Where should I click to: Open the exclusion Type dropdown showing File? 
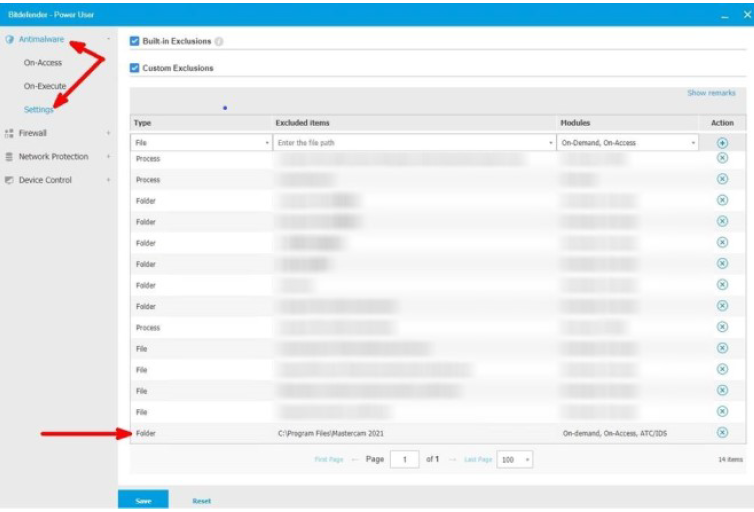[x=201, y=143]
